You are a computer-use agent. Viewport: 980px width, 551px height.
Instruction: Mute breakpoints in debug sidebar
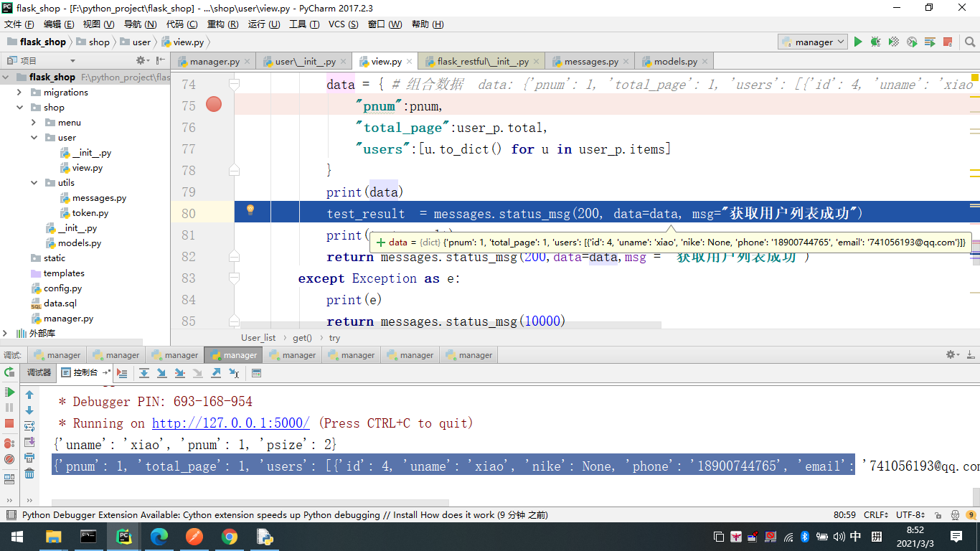(9, 459)
